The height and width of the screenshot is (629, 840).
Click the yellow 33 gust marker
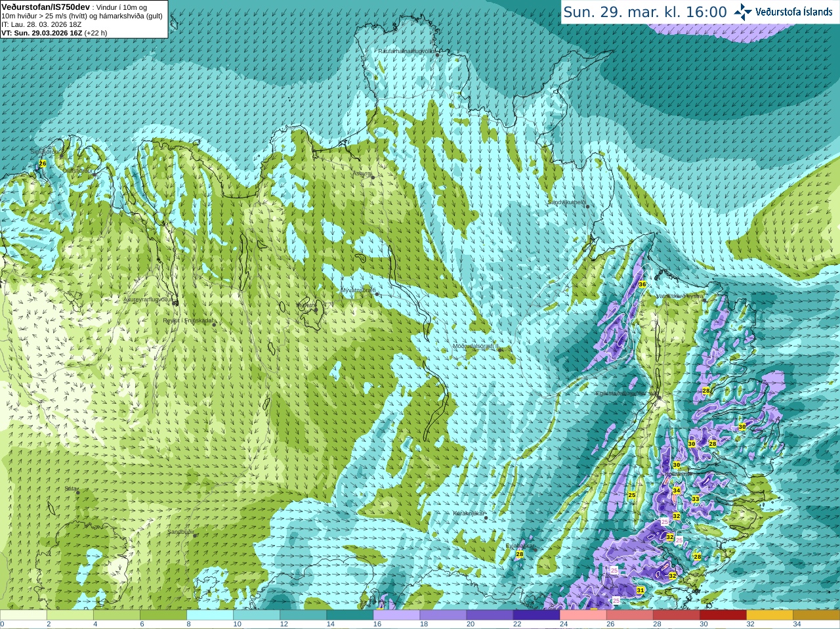coord(695,499)
